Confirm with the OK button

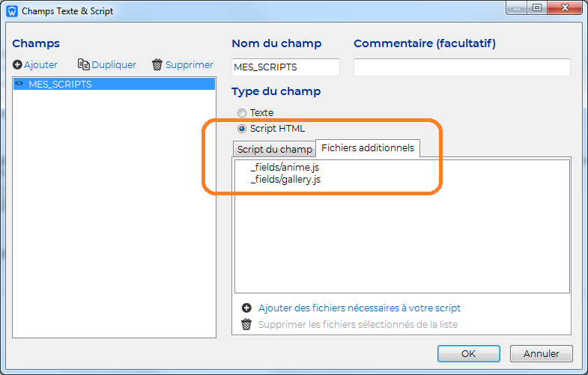pos(468,353)
